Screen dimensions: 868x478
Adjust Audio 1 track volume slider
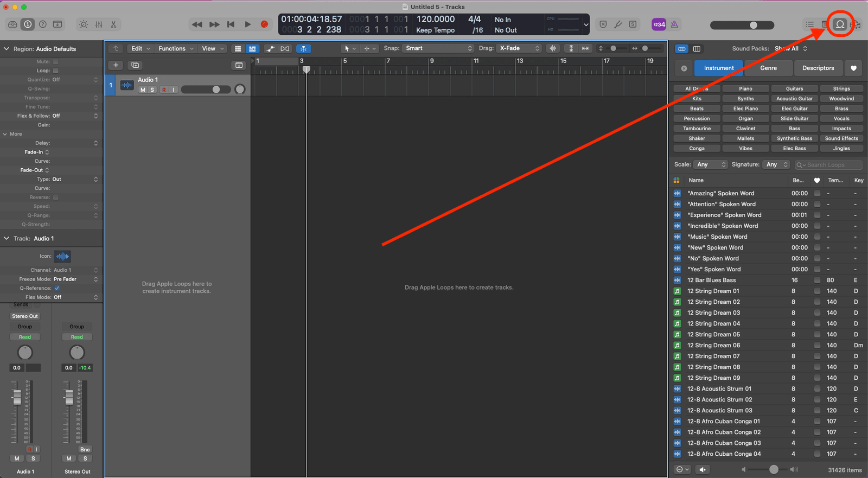coord(205,90)
